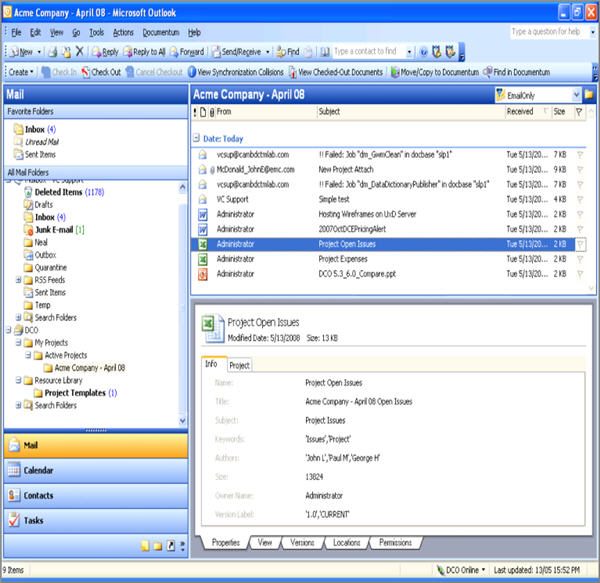The width and height of the screenshot is (600, 583).
Task: Toggle flag on 'New Project Attach' row
Action: click(x=580, y=169)
